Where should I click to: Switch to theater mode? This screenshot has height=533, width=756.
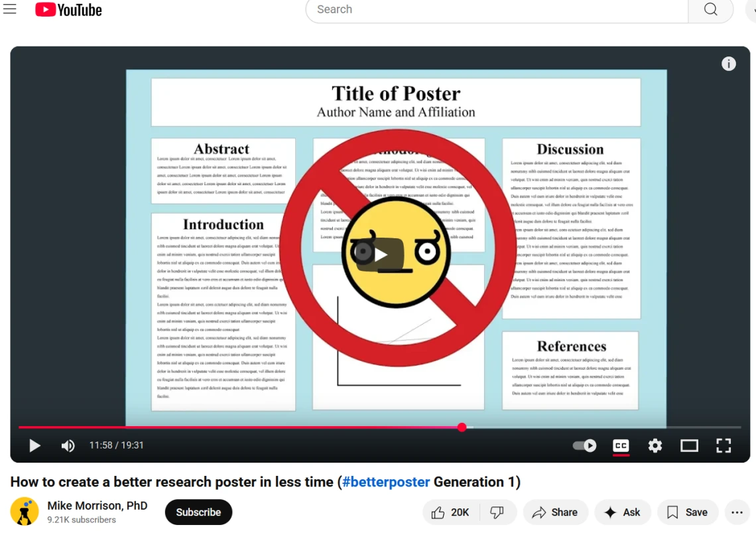[689, 445]
